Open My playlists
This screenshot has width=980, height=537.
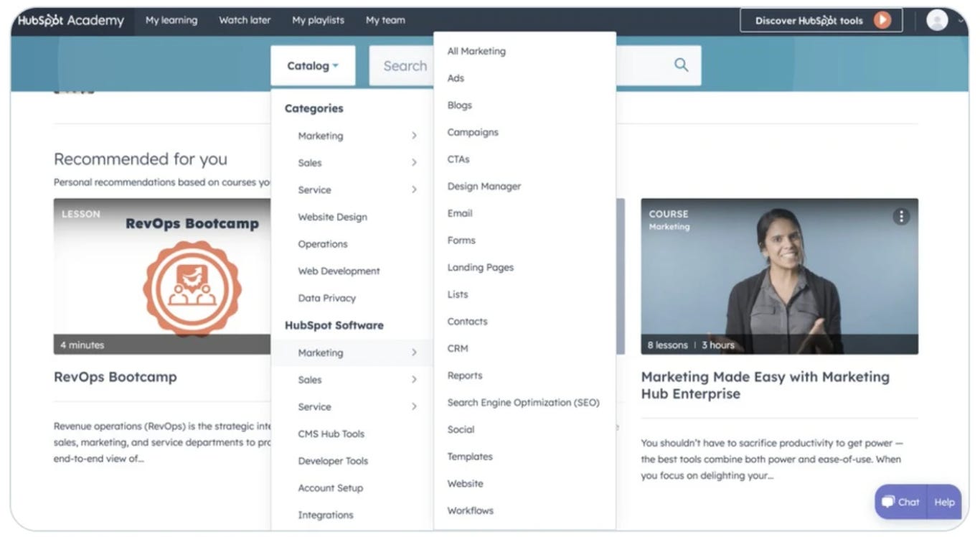click(x=318, y=20)
